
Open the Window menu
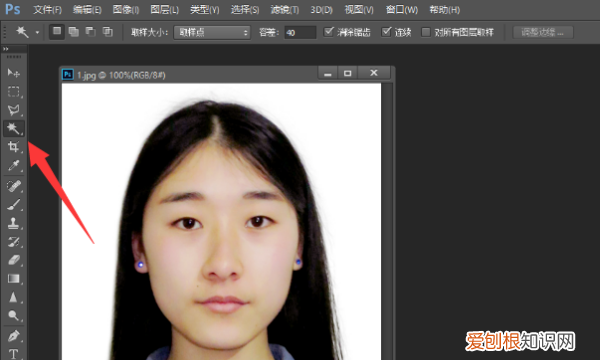(402, 10)
